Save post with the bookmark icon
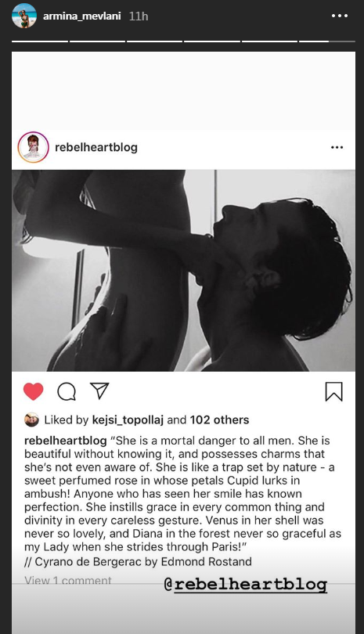This screenshot has width=364, height=634. click(333, 391)
